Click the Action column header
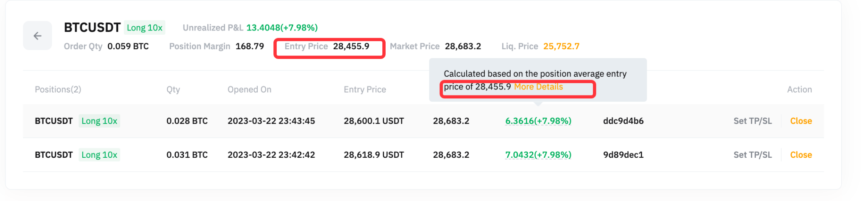This screenshot has height=201, width=868. (x=799, y=89)
